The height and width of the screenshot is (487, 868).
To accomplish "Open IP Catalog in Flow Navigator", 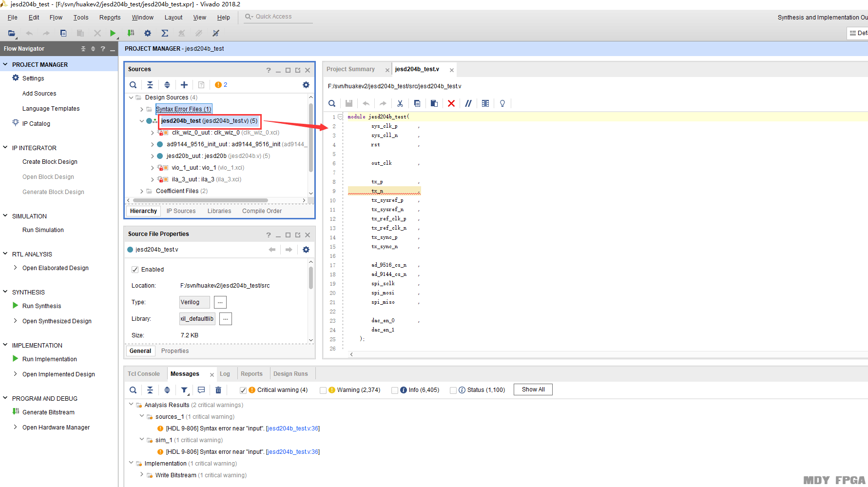I will [x=36, y=124].
